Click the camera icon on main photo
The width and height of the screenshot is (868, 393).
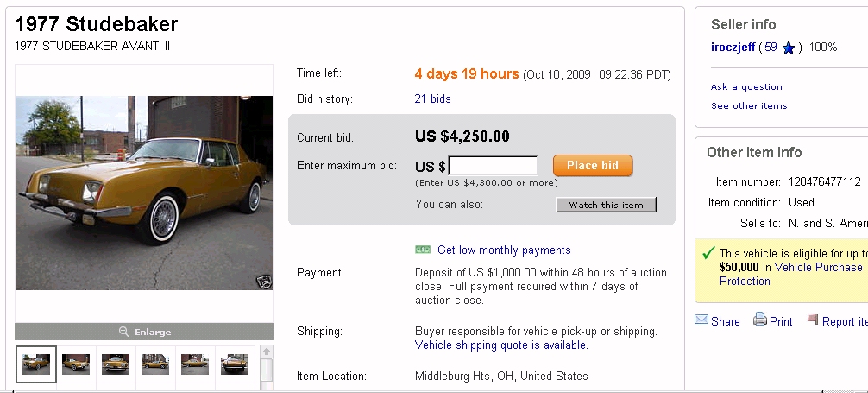pos(263,281)
